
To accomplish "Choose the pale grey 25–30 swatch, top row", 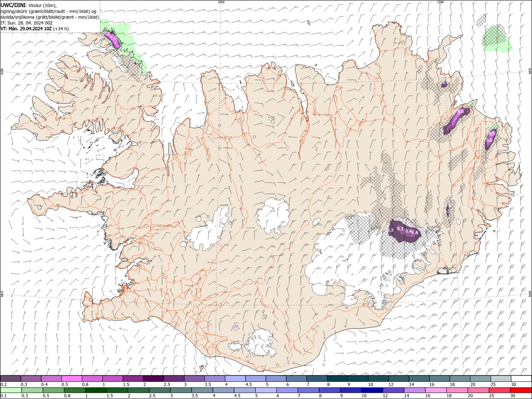I will pyautogui.click(x=500, y=379).
